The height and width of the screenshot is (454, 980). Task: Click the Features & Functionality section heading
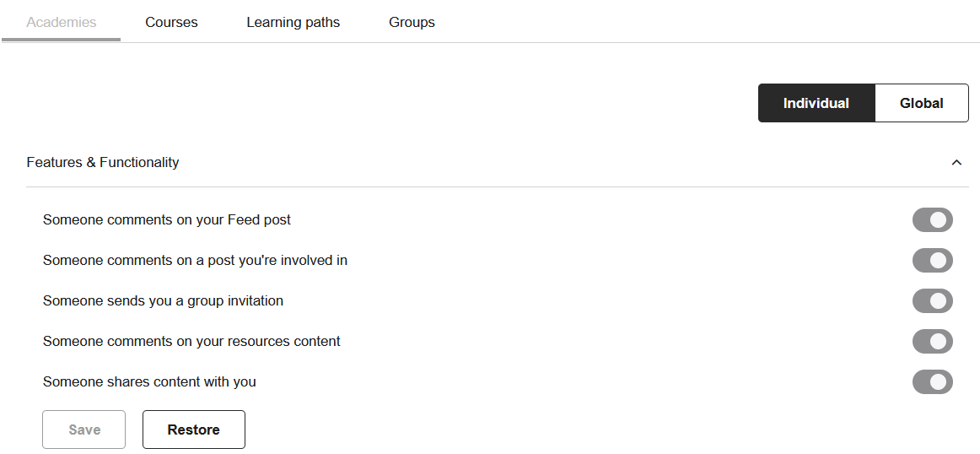[x=103, y=163]
